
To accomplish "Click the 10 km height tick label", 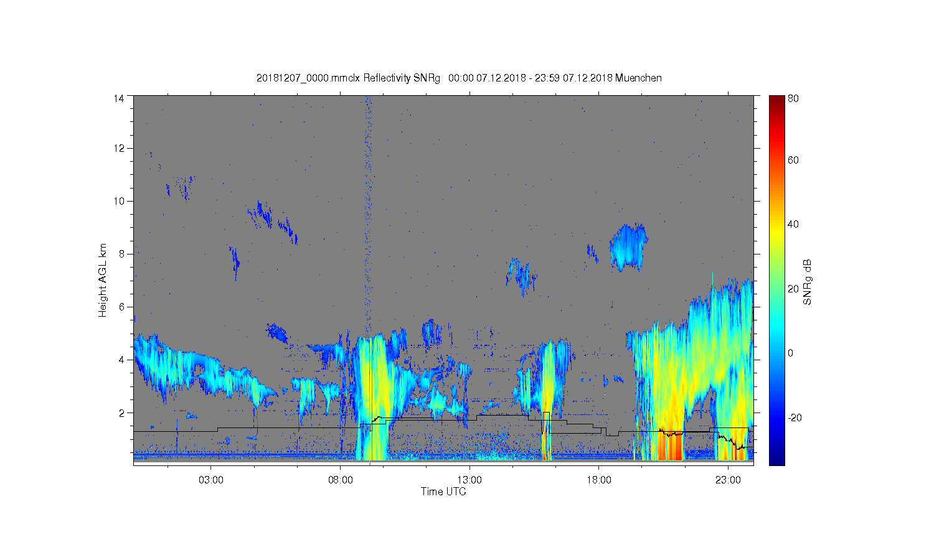I will click(x=119, y=201).
